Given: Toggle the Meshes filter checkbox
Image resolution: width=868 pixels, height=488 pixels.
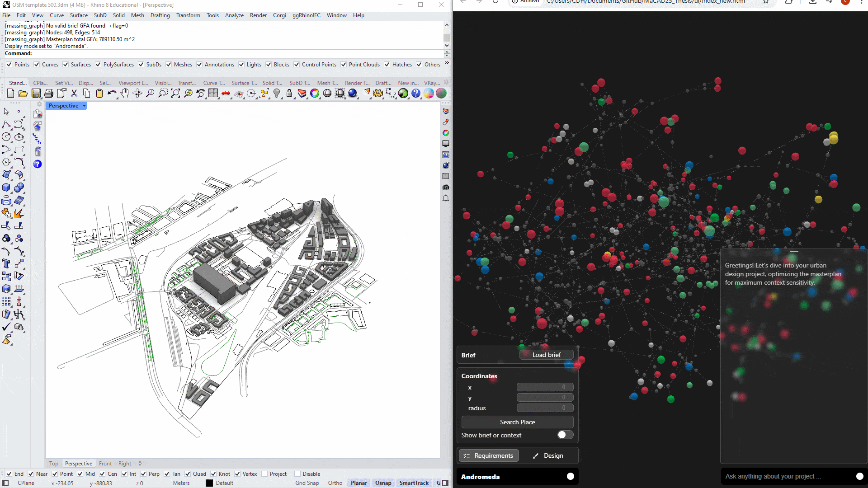Looking at the screenshot, I should [x=169, y=65].
